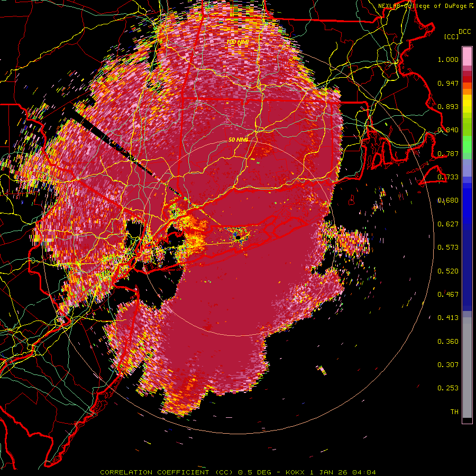
Task: Click the TH threshold label
Action: 454,412
